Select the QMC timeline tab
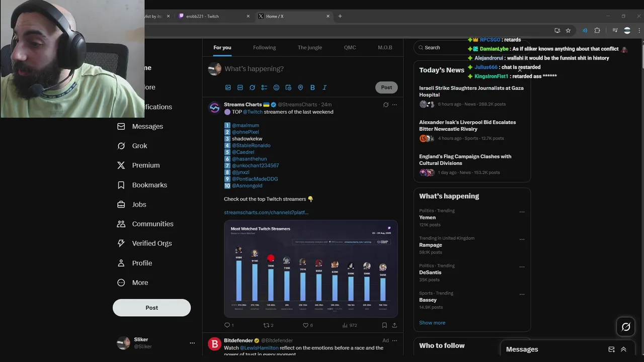 click(350, 47)
